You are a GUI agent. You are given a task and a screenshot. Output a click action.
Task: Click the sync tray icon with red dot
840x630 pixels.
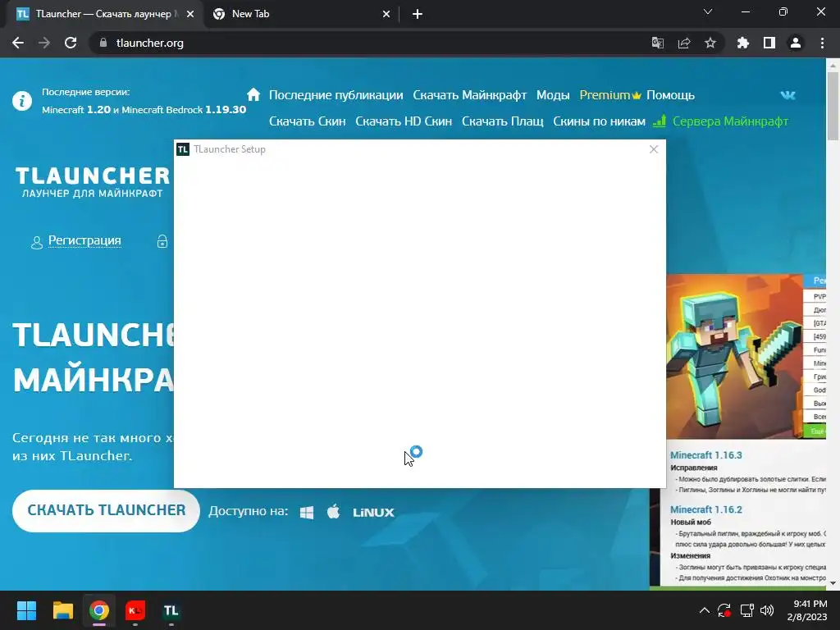(724, 610)
